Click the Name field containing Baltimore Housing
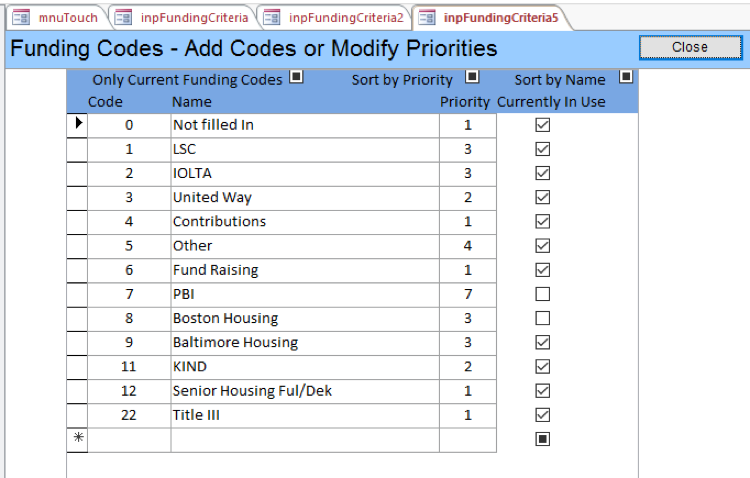The width and height of the screenshot is (750, 478). [304, 342]
